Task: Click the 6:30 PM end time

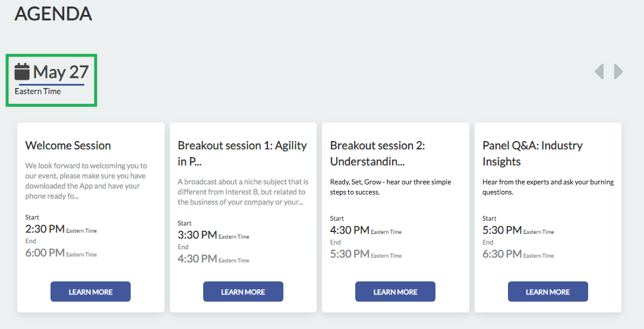Action: pyautogui.click(x=502, y=254)
